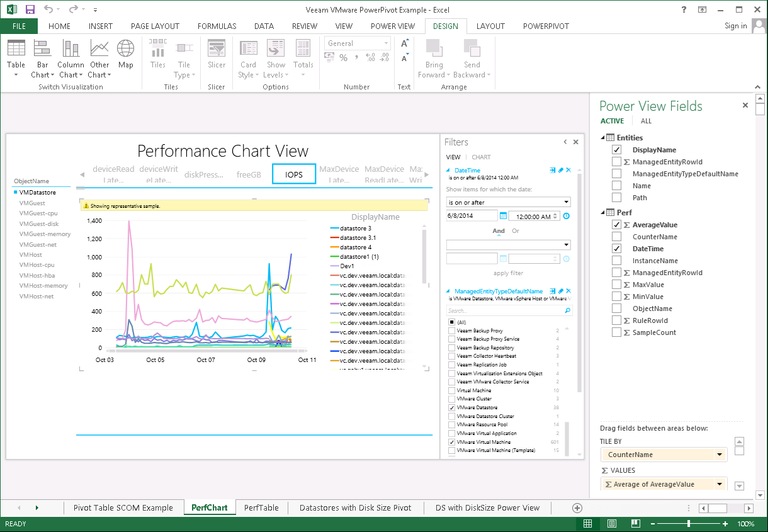Click Sign in link
Image resolution: width=768 pixels, height=532 pixels.
(736, 26)
